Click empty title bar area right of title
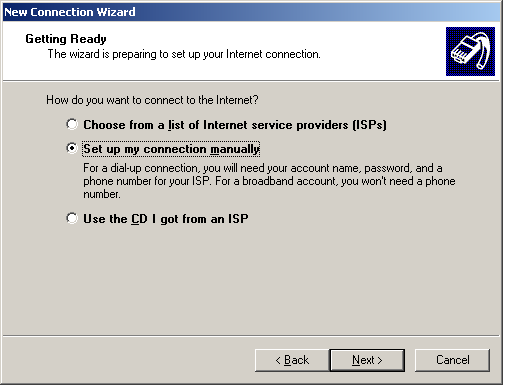 click(317, 12)
